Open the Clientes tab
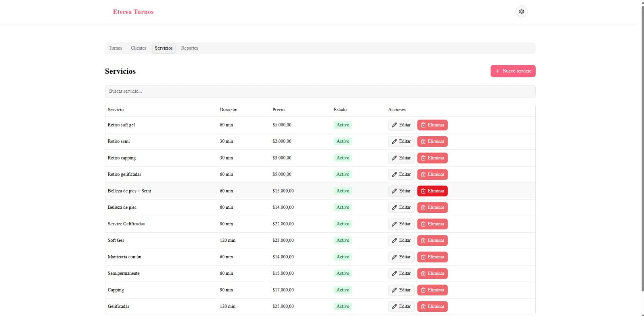Image resolution: width=644 pixels, height=316 pixels. (138, 48)
